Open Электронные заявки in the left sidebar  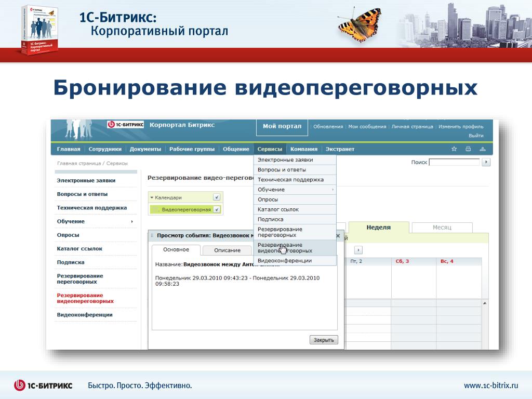click(86, 180)
